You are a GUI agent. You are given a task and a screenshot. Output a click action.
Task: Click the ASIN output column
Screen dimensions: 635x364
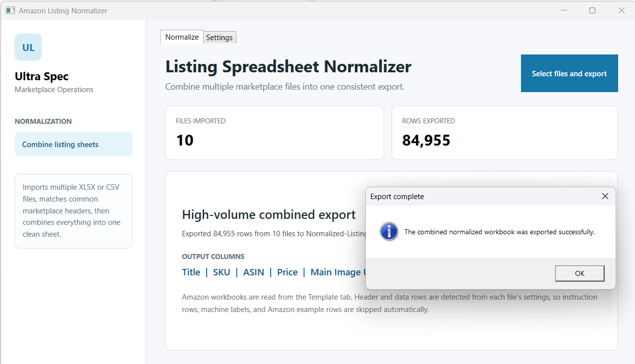tap(254, 272)
